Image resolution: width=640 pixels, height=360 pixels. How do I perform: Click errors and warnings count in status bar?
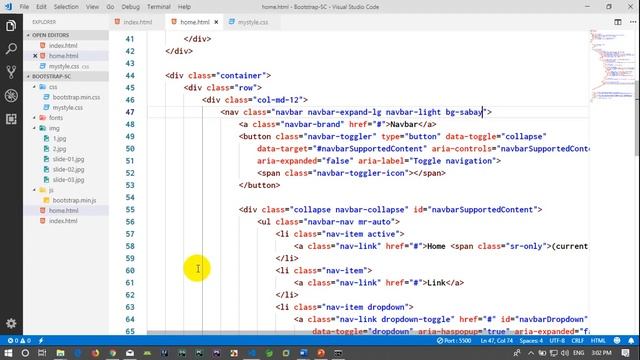pos(19,340)
